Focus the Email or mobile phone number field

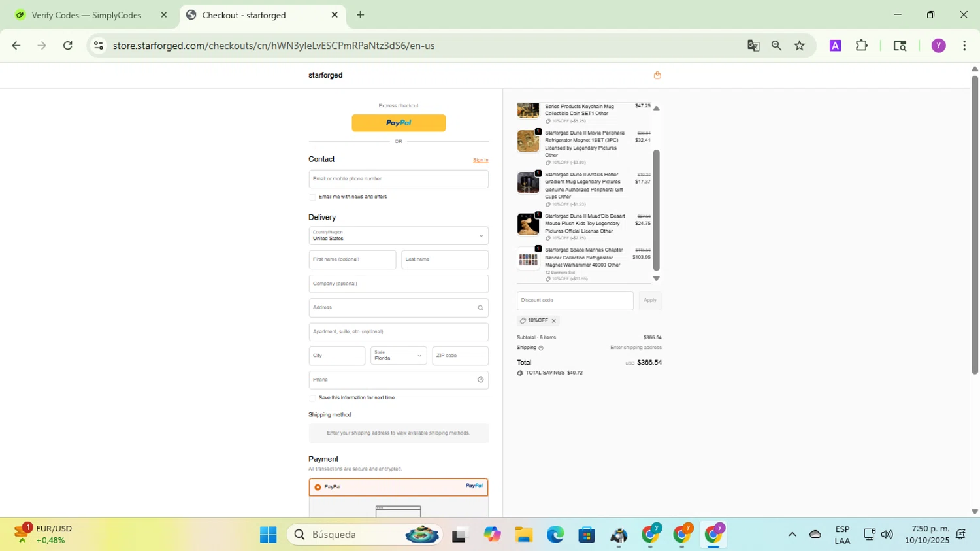(x=399, y=179)
